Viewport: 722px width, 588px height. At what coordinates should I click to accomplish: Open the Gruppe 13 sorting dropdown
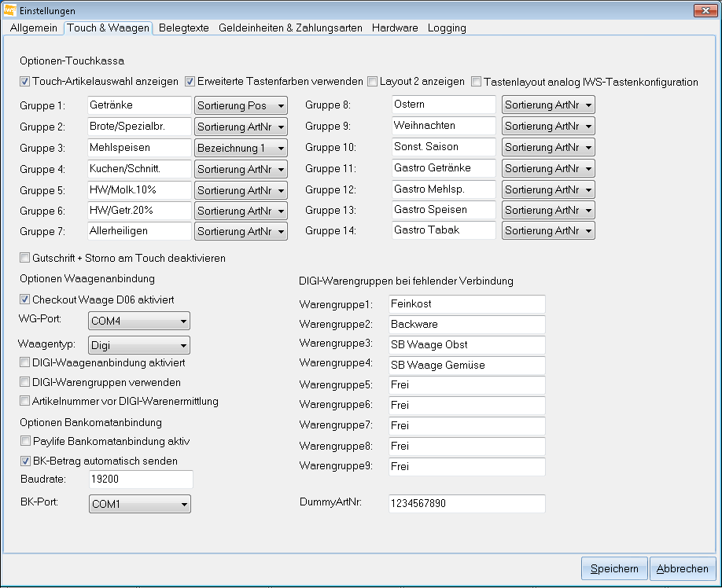pos(548,210)
